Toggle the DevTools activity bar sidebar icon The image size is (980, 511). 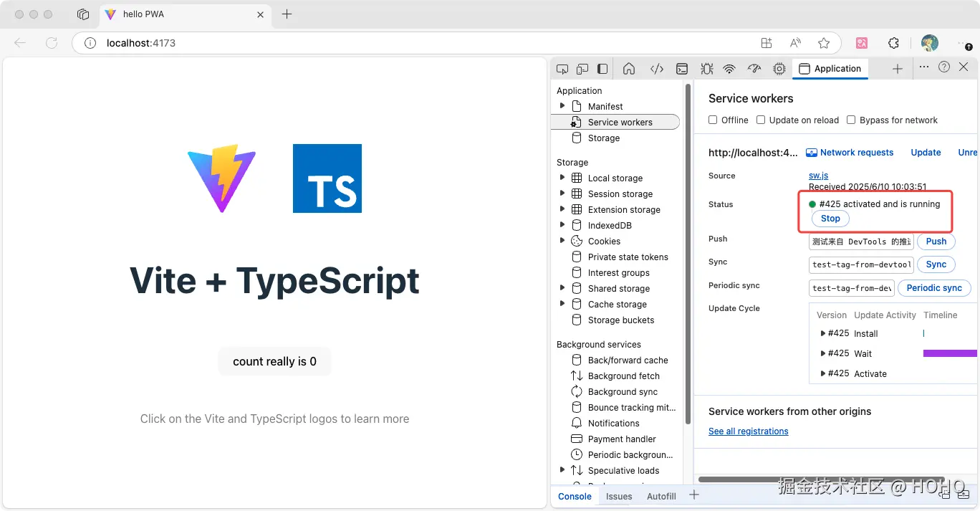(x=602, y=69)
